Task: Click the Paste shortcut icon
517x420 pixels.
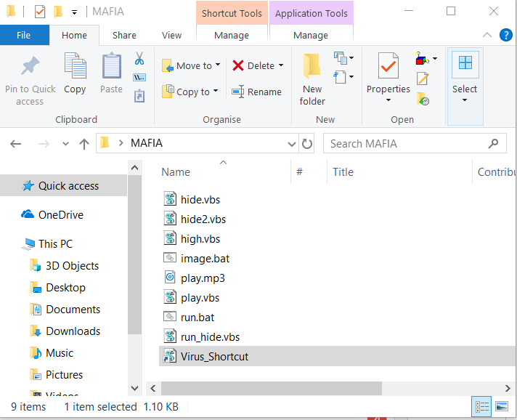Action: (x=139, y=96)
